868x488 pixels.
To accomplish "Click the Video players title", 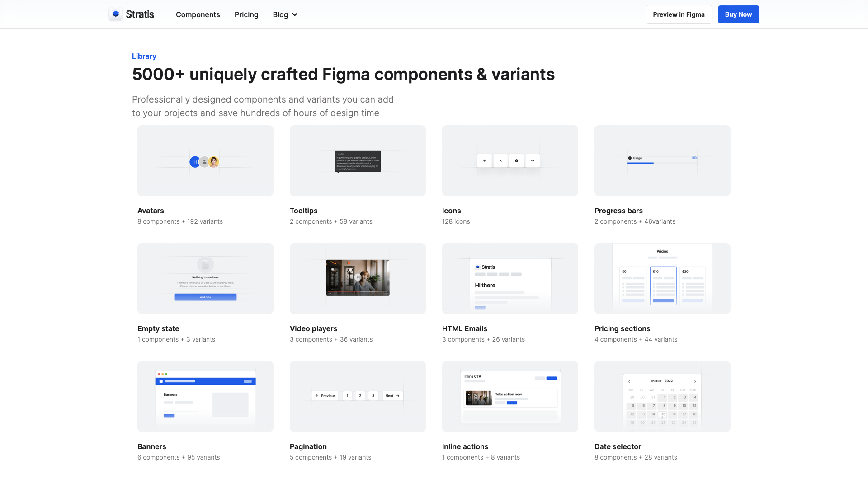I will [313, 328].
